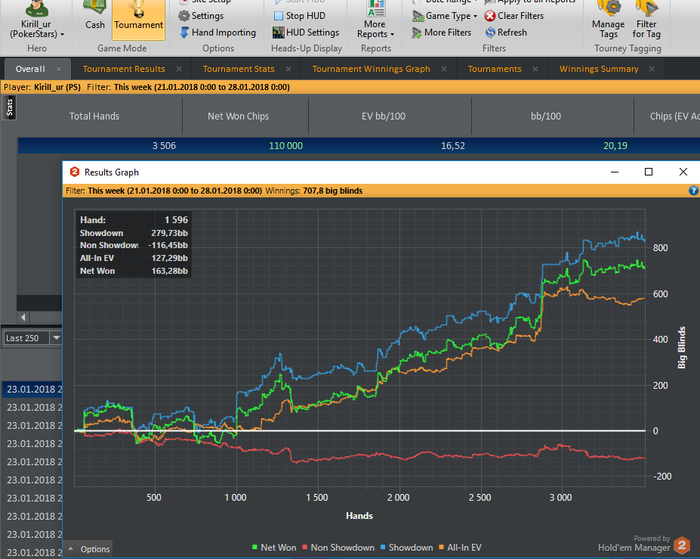Open the Winnings Summary tab
This screenshot has width=700, height=559.
(599, 69)
